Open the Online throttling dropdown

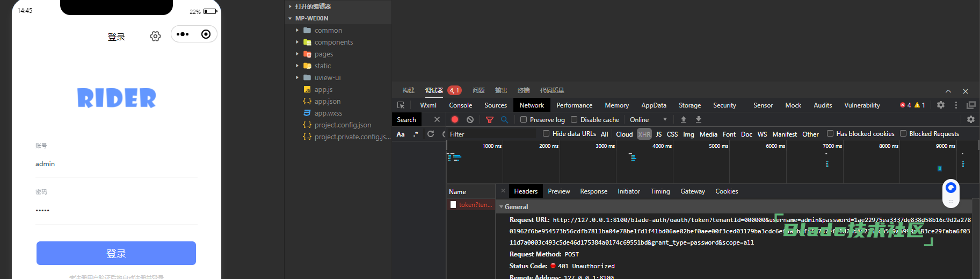click(648, 119)
